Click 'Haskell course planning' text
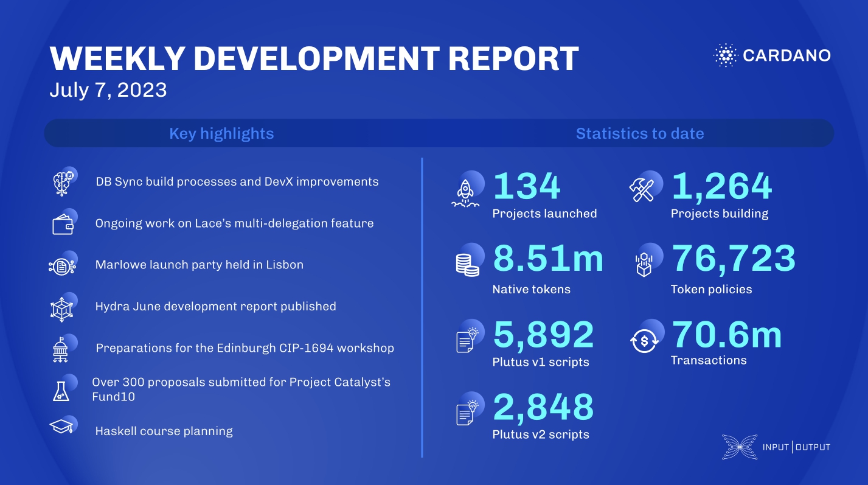868x485 pixels. pos(164,431)
